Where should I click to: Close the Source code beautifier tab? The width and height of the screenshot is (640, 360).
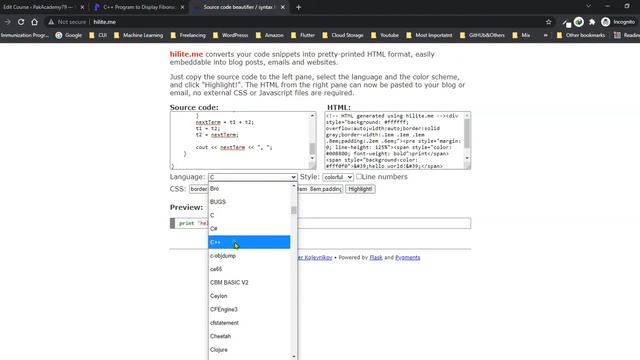(282, 7)
